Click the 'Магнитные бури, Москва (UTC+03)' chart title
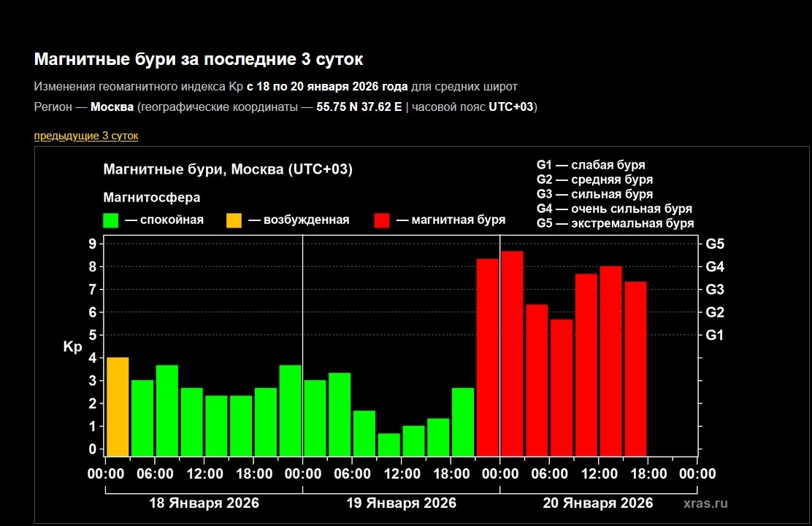The height and width of the screenshot is (526, 812). click(x=228, y=170)
